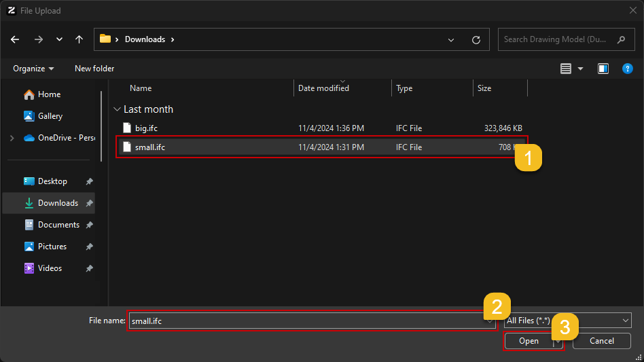Cancel the file upload dialog
The width and height of the screenshot is (644, 362).
602,341
